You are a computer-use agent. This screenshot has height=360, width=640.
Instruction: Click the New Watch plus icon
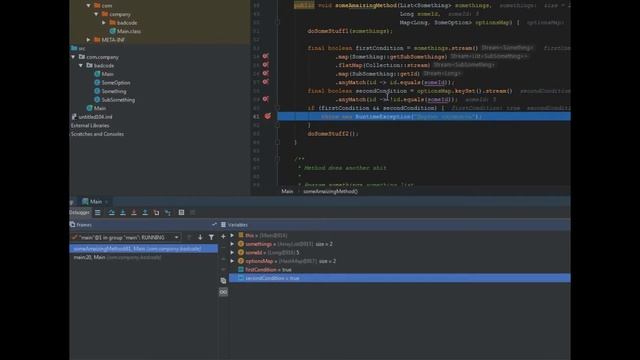click(223, 237)
